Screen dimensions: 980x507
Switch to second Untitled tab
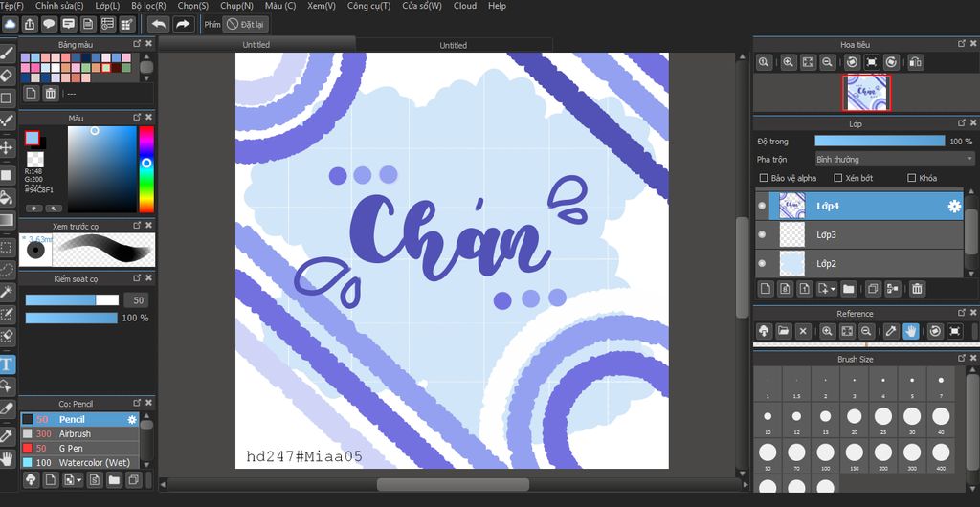click(x=453, y=45)
